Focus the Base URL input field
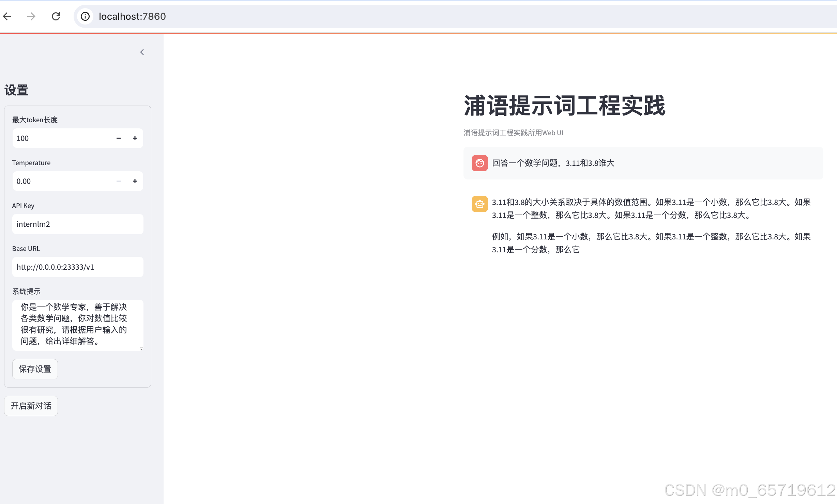The width and height of the screenshot is (837, 504). [78, 267]
